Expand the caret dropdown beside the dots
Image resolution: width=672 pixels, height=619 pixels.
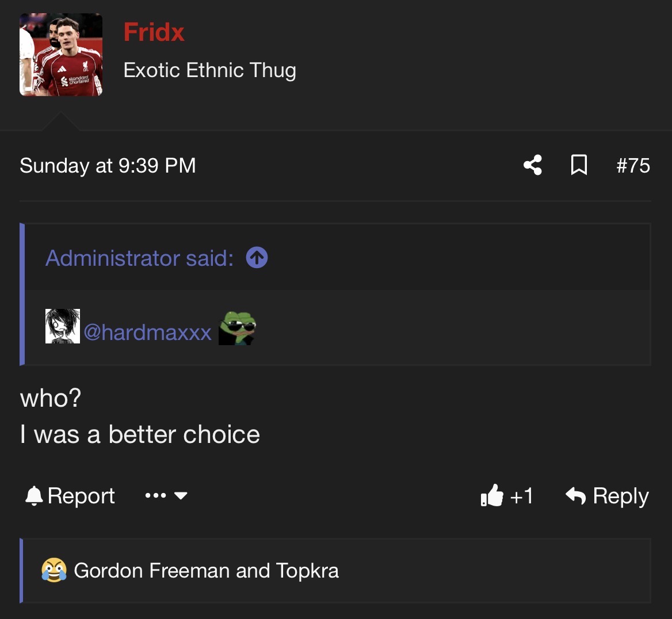(x=181, y=496)
